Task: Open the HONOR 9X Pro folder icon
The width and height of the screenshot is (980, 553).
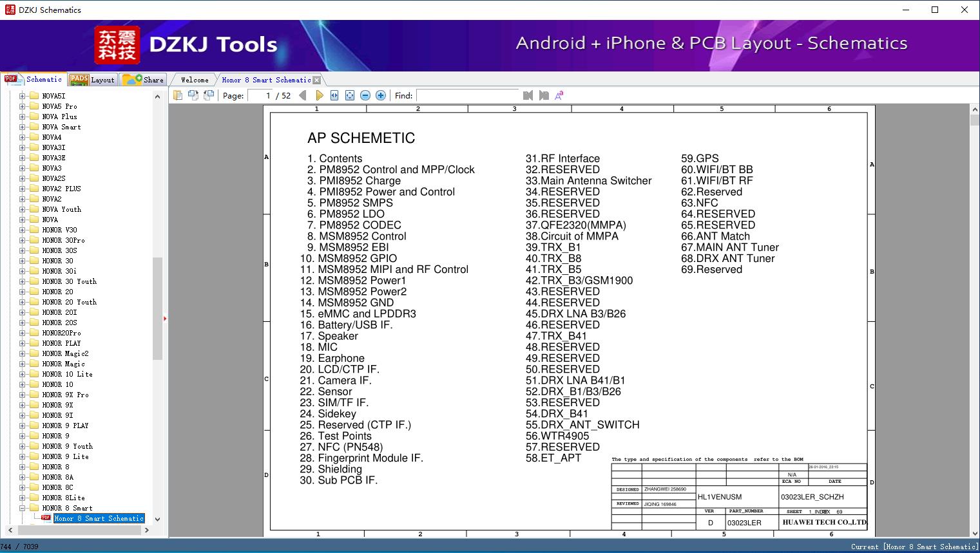Action: (x=34, y=395)
